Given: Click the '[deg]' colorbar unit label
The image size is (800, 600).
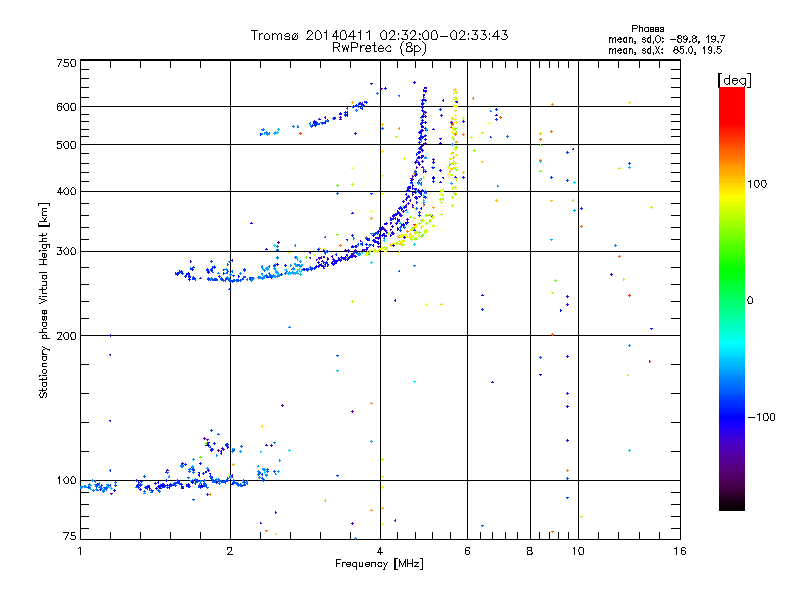Looking at the screenshot, I should (x=734, y=80).
